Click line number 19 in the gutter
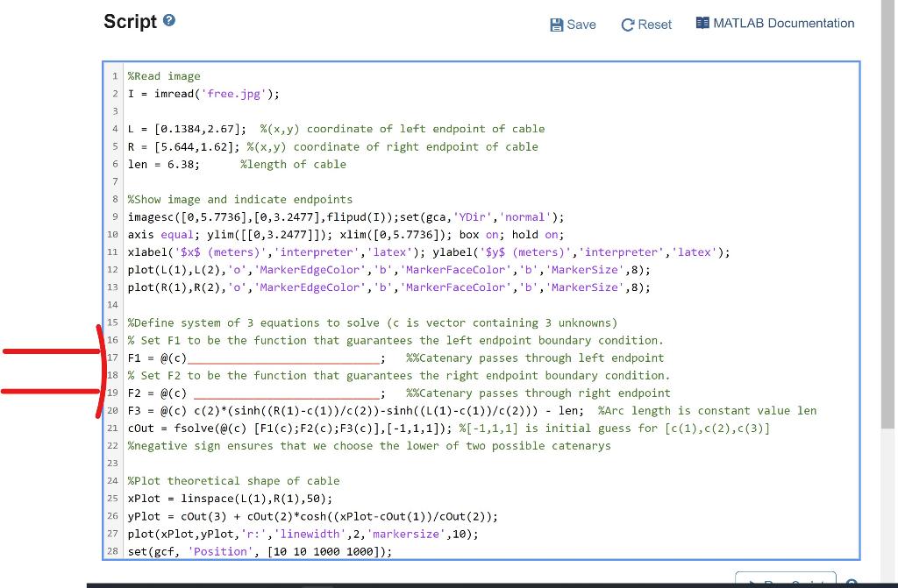898x588 pixels. (112, 393)
